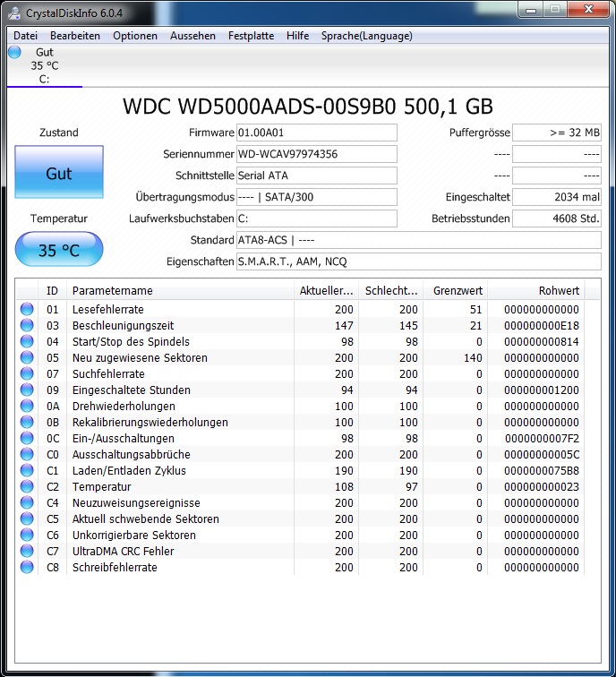616x677 pixels.
Task: Click the status orb for Beschleunigungszeit
Action: tap(27, 325)
